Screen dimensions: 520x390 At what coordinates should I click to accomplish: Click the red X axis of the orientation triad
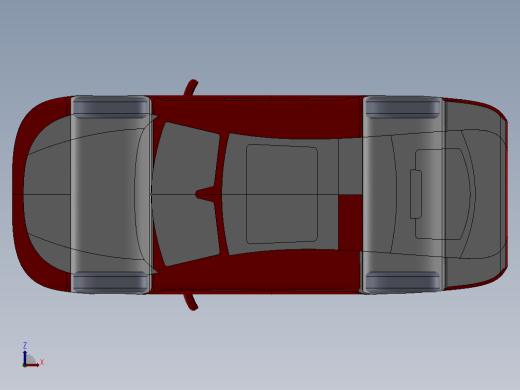(x=32, y=365)
